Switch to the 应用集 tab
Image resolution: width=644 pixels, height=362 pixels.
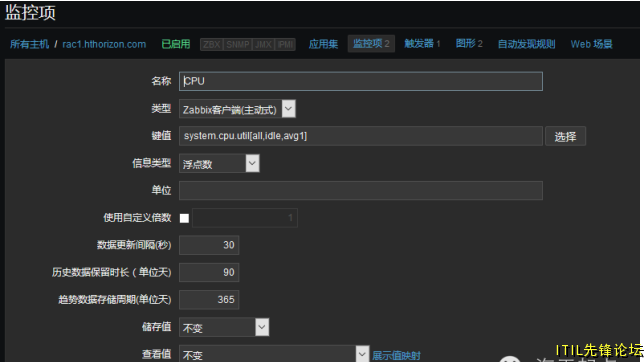(x=323, y=44)
